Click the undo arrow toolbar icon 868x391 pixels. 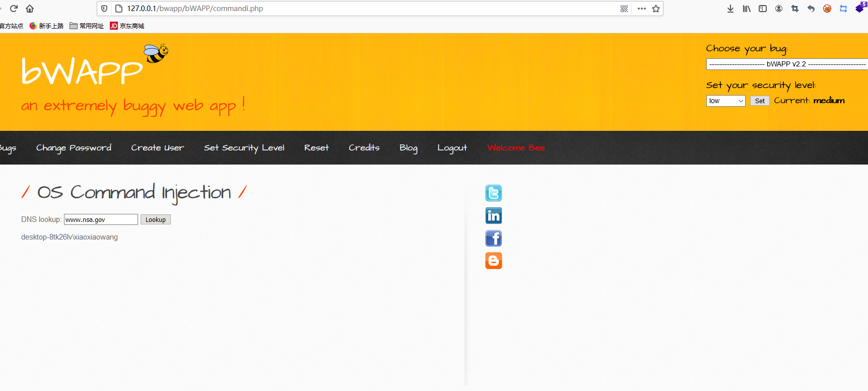pyautogui.click(x=811, y=9)
